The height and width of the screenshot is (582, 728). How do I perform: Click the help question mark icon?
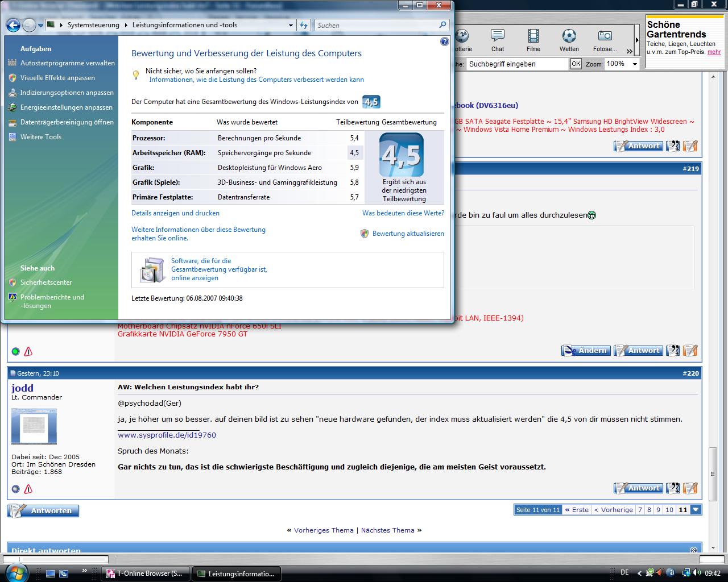click(x=445, y=41)
